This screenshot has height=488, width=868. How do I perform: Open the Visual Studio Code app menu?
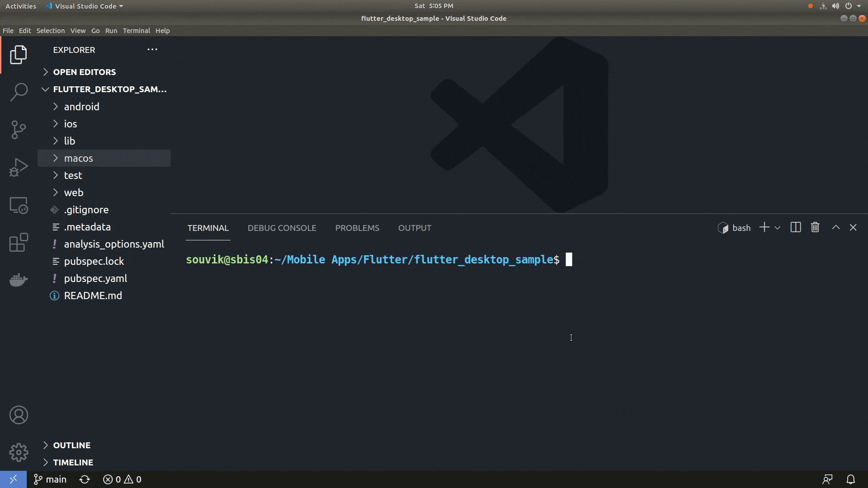coord(85,6)
